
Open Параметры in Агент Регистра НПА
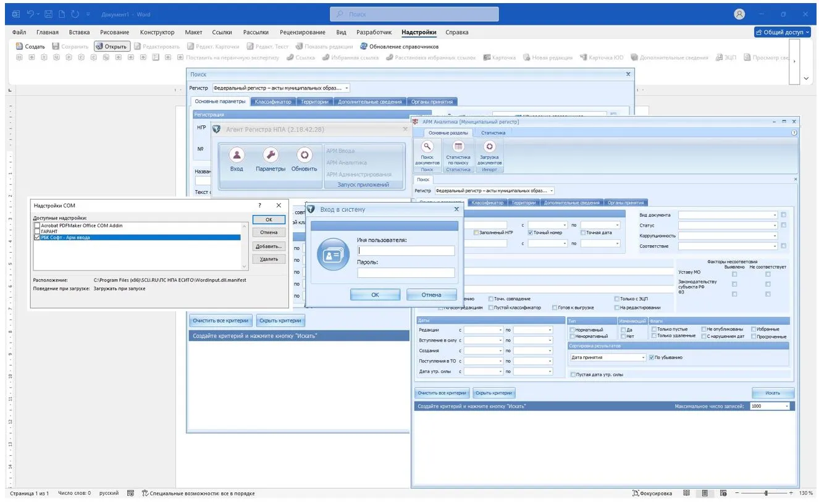(271, 159)
